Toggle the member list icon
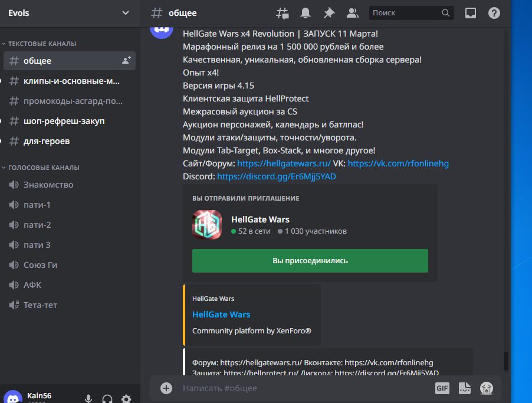 point(353,13)
